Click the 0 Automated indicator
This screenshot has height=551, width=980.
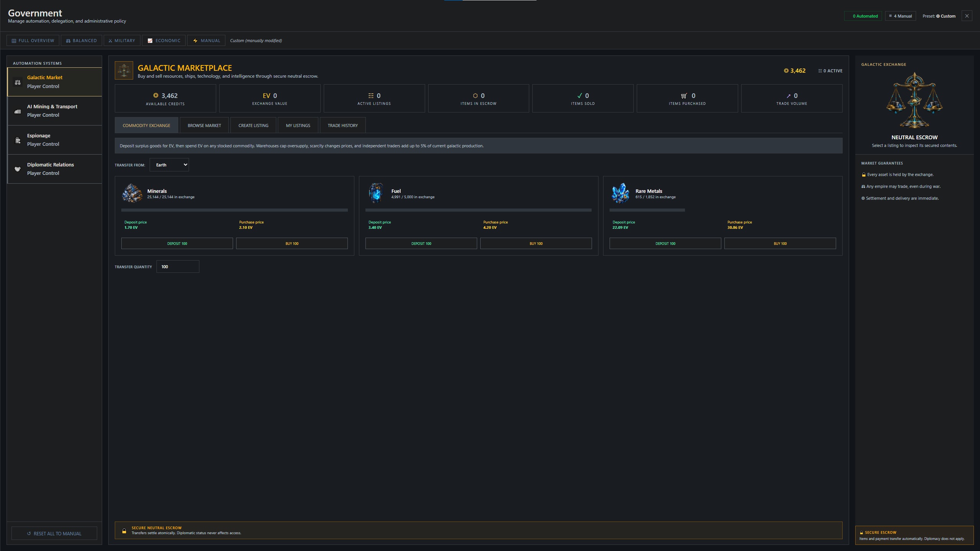[863, 16]
